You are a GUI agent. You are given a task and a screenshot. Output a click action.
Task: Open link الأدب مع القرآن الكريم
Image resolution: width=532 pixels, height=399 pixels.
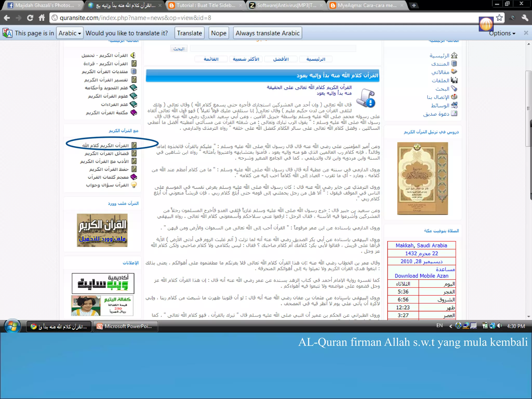pyautogui.click(x=104, y=161)
